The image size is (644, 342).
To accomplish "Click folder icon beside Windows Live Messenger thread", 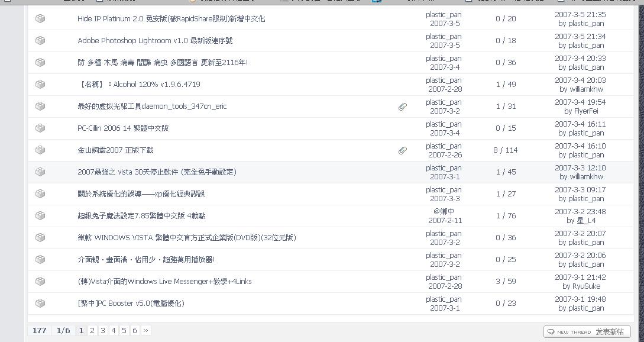I will pos(40,281).
